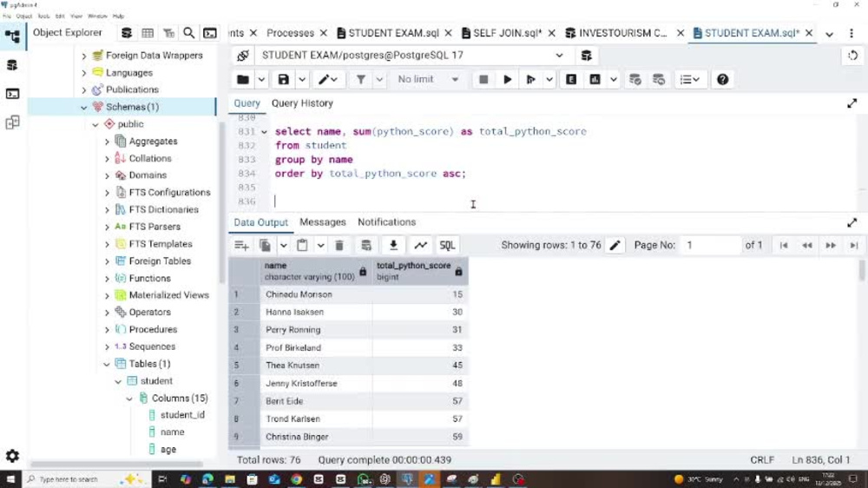Switch to Query History tab
This screenshot has height=488, width=868.
[302, 103]
